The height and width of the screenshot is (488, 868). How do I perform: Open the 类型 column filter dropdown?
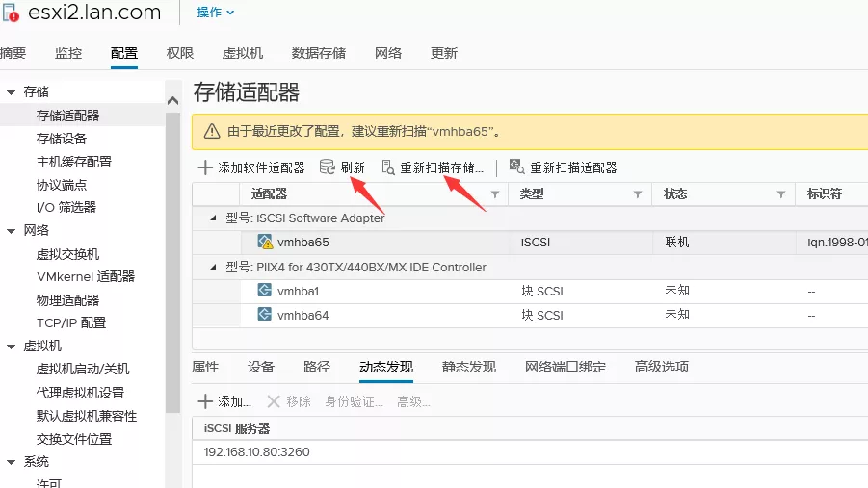[638, 194]
